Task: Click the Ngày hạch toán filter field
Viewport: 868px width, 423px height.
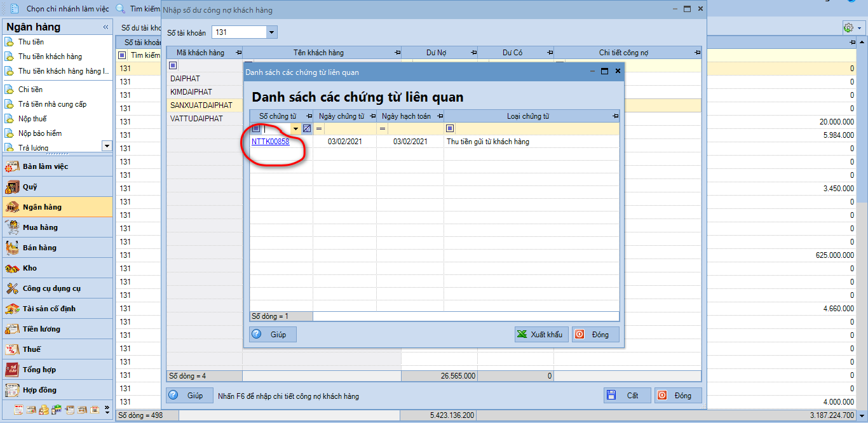Action: coord(415,129)
